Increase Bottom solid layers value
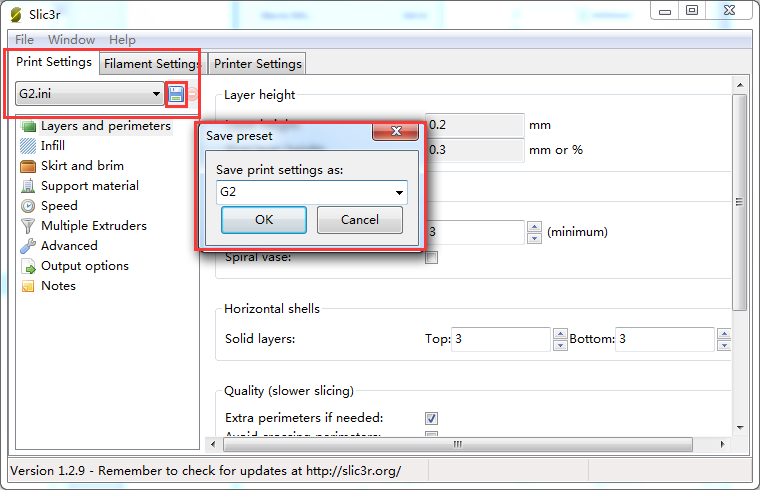 pyautogui.click(x=724, y=333)
